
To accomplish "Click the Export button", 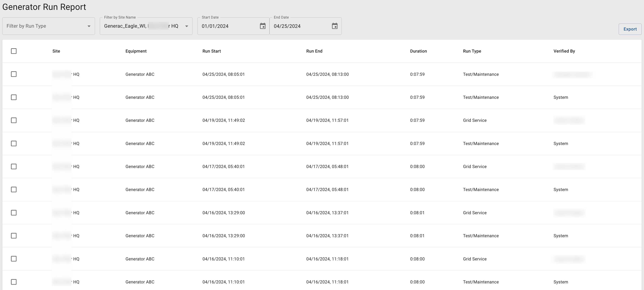I will [630, 29].
